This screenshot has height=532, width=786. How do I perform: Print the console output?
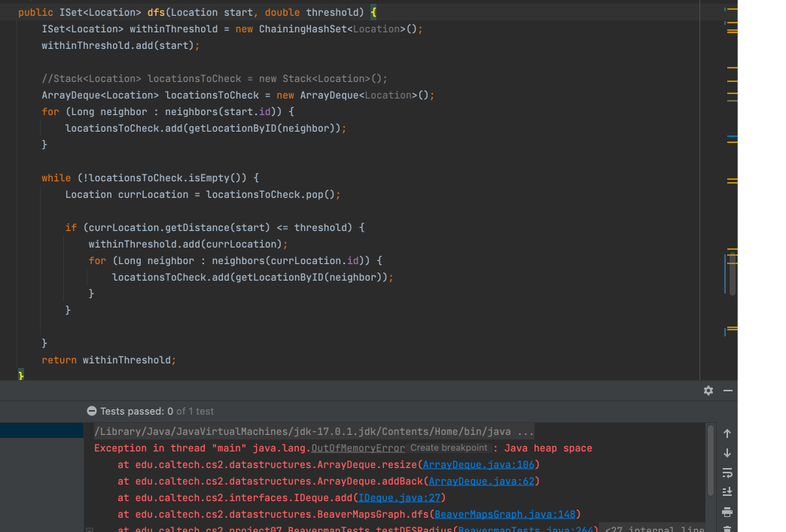coord(727,512)
